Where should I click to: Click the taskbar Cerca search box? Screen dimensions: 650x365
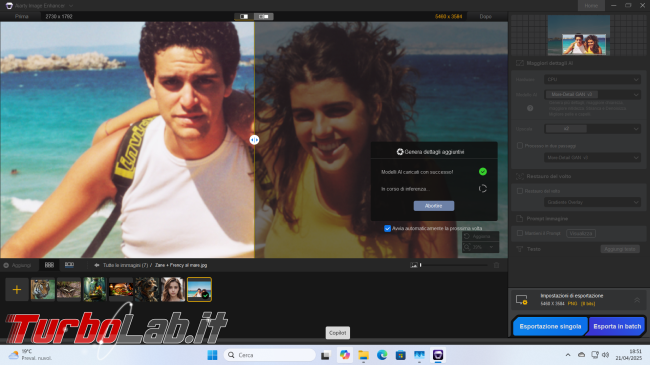coord(269,355)
